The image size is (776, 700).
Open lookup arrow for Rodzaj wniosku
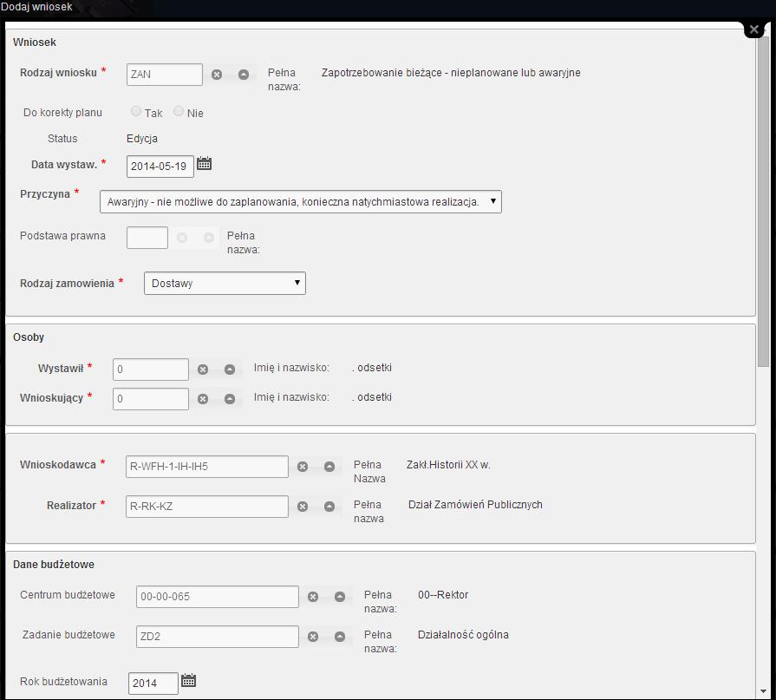coord(244,75)
